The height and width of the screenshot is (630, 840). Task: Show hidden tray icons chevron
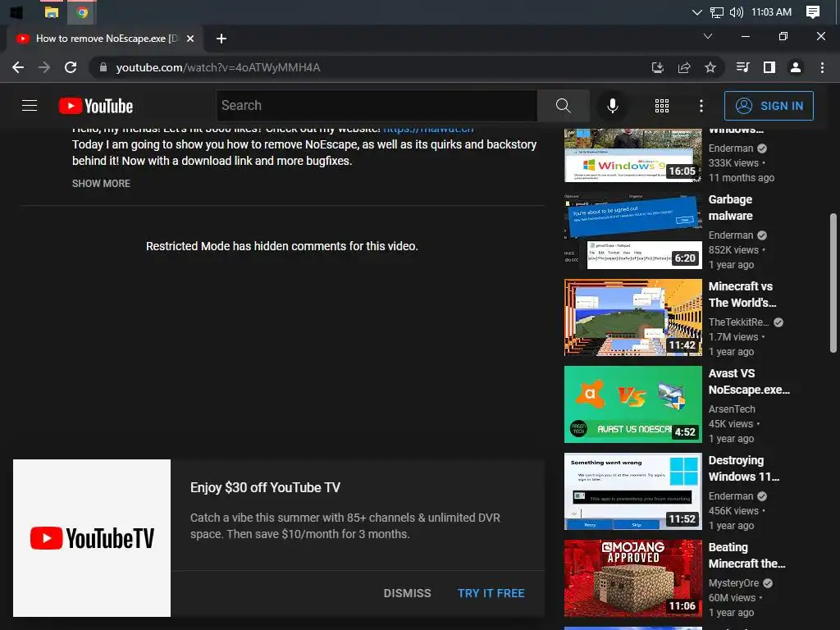click(x=696, y=11)
